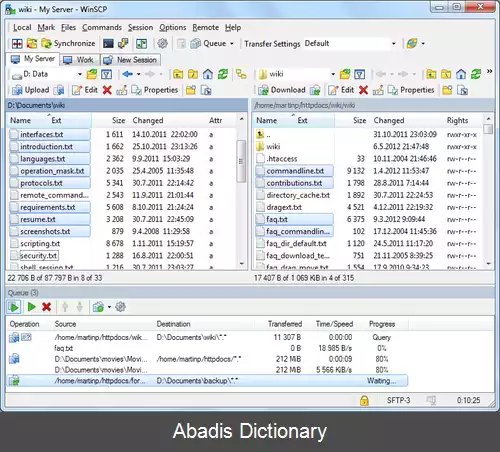
Task: Select the remote file directory_cache.txt
Action: click(x=298, y=195)
